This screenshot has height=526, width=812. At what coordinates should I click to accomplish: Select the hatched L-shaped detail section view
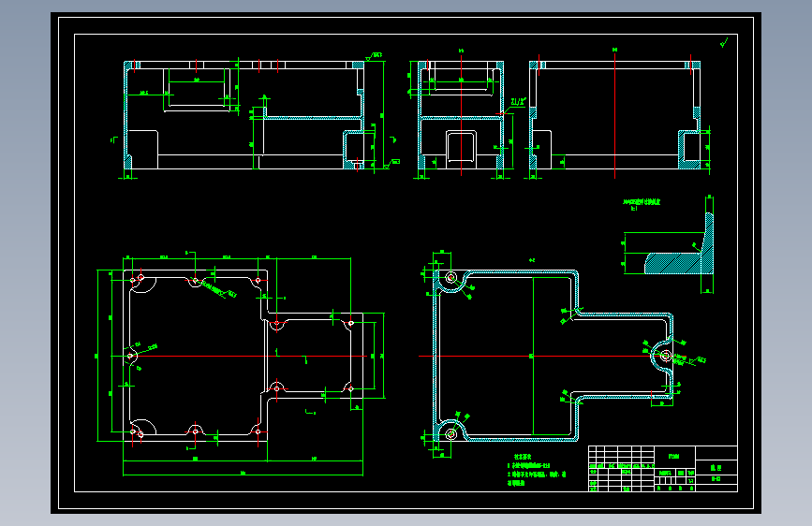(679, 243)
